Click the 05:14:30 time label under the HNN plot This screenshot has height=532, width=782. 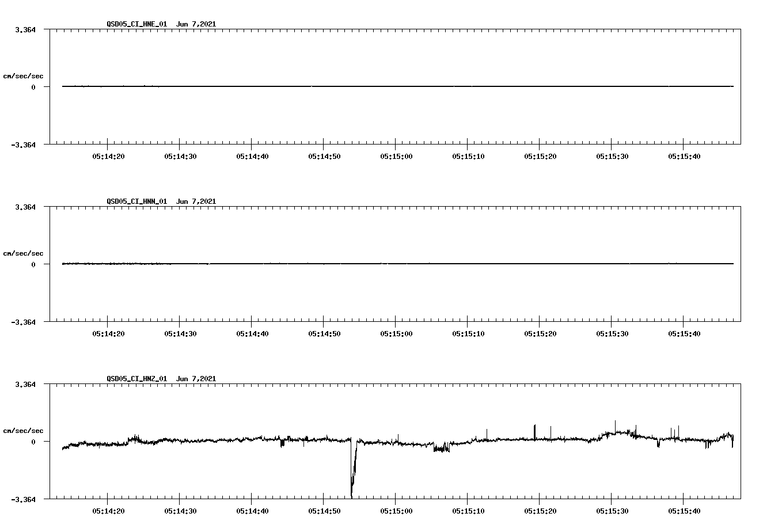(x=180, y=334)
